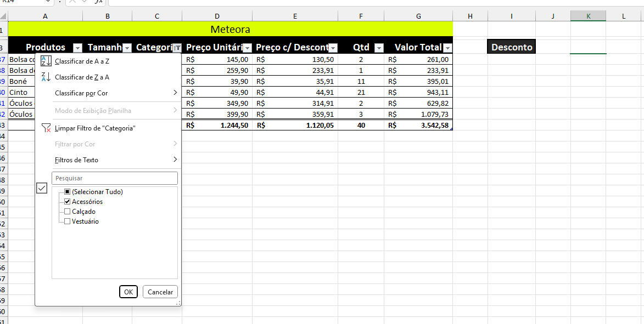Open the Tamanho column filter dropdown
Screen dimensions: 644x324
tap(127, 48)
